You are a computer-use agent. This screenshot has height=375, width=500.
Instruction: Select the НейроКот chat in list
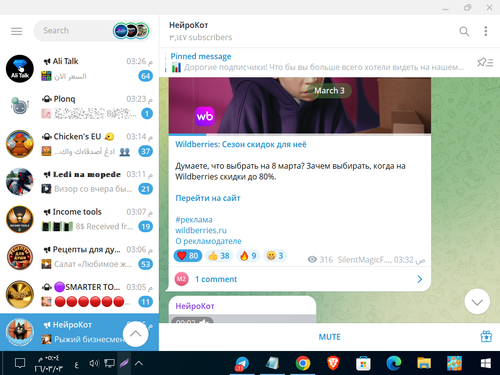click(79, 332)
